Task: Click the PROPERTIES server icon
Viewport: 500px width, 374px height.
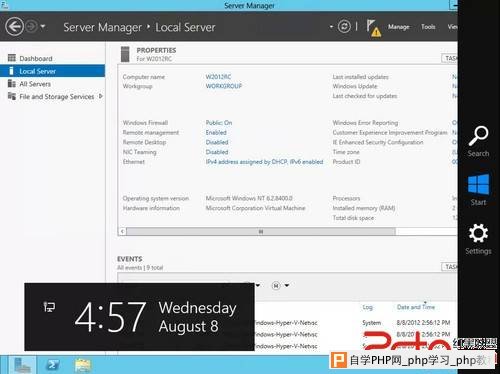Action: (x=125, y=54)
